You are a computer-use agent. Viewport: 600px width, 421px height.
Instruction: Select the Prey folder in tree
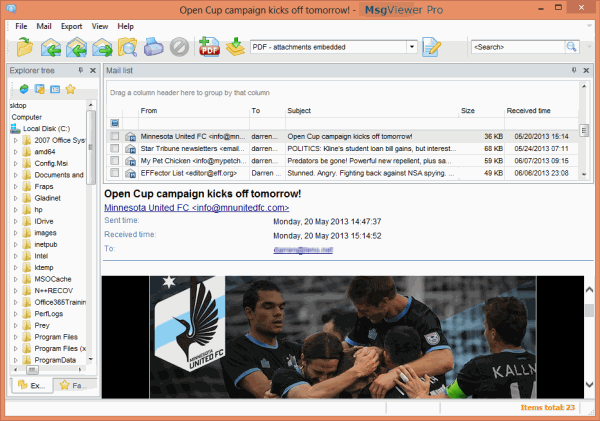[42, 325]
